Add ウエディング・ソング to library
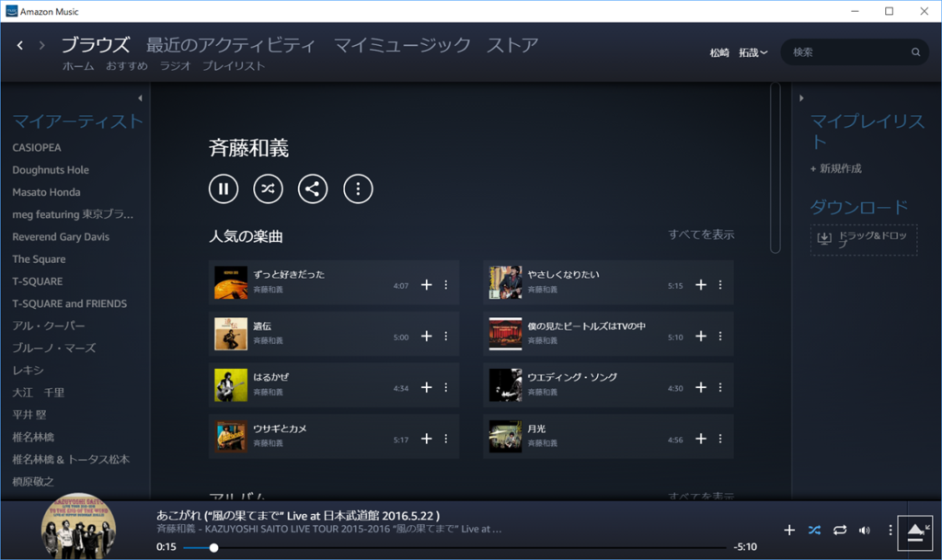Screen dimensions: 942x560 click(701, 387)
